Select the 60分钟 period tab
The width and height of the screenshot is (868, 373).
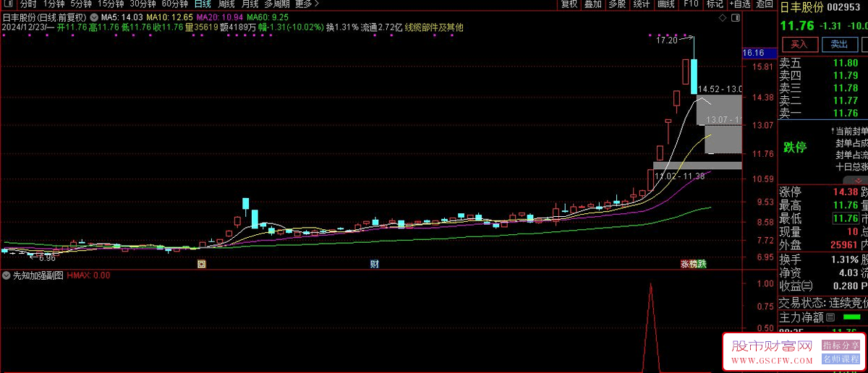click(x=174, y=4)
